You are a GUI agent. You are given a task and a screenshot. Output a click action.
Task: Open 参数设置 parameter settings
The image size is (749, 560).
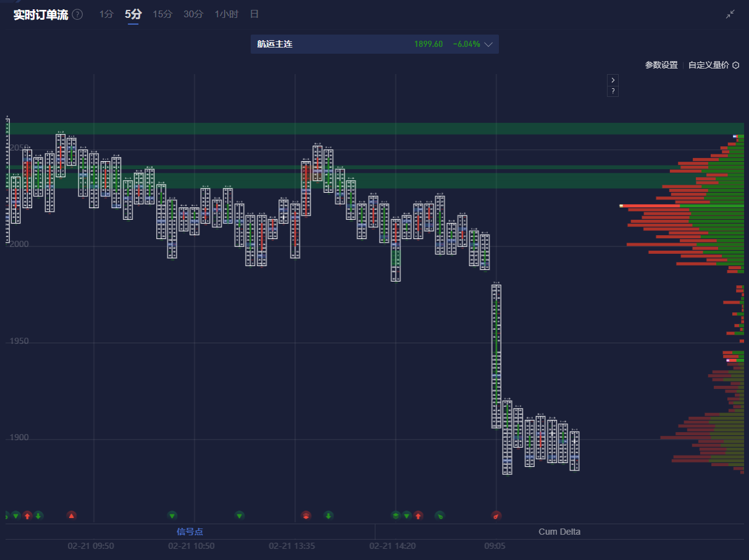click(661, 65)
